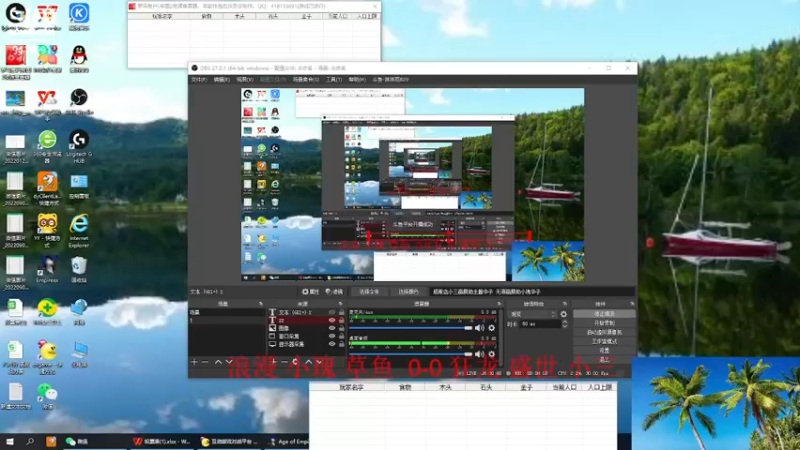Viewport: 800px width, 450px height.
Task: Open OBS Help menu
Action: tap(357, 80)
